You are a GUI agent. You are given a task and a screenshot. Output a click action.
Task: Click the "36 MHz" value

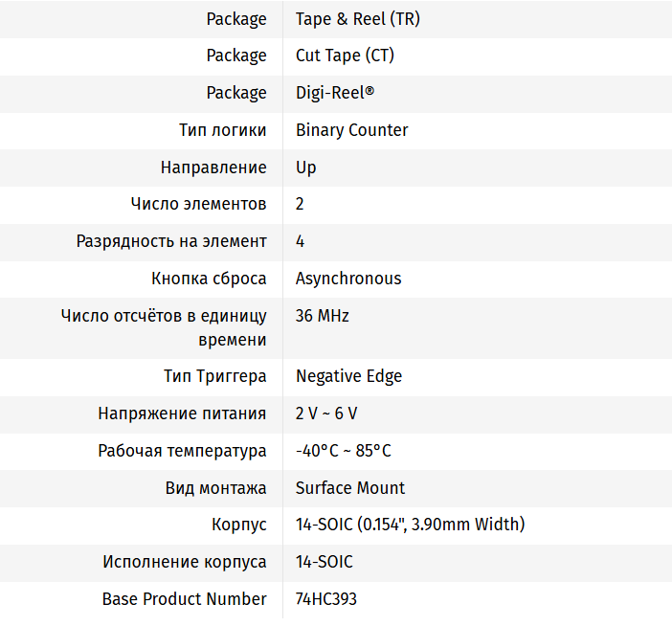coord(322,316)
